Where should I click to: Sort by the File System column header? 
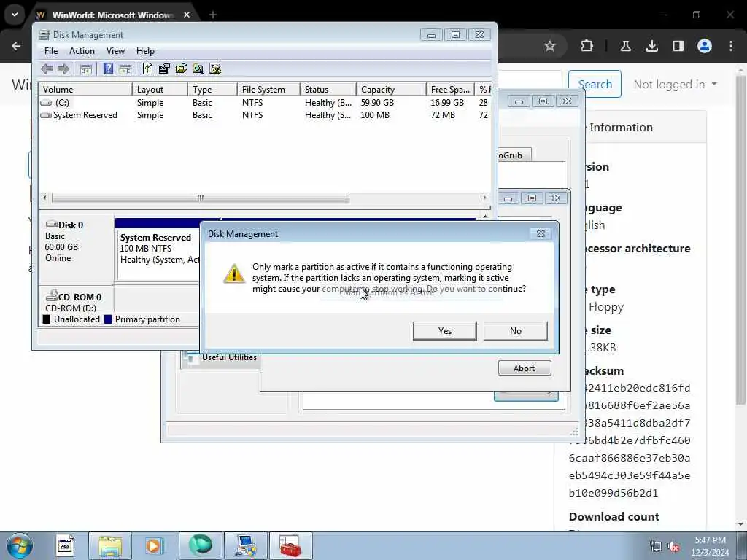268,90
